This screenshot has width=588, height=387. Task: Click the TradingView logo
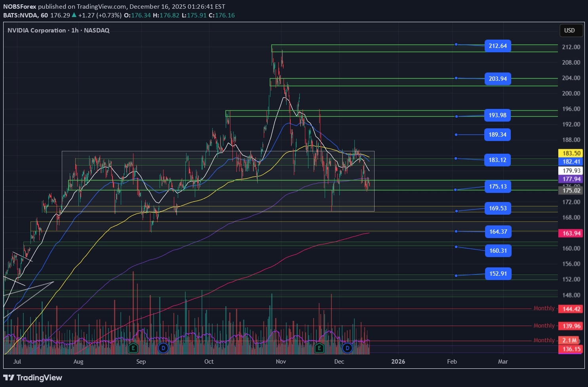coord(33,377)
